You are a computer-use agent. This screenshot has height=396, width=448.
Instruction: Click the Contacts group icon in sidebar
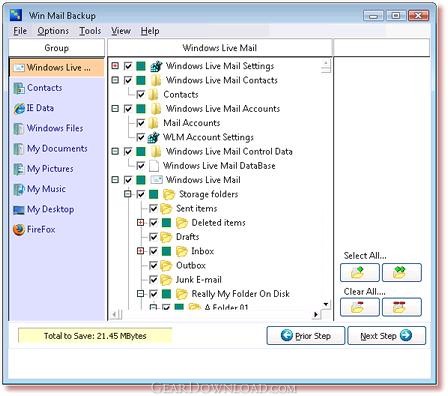point(19,88)
